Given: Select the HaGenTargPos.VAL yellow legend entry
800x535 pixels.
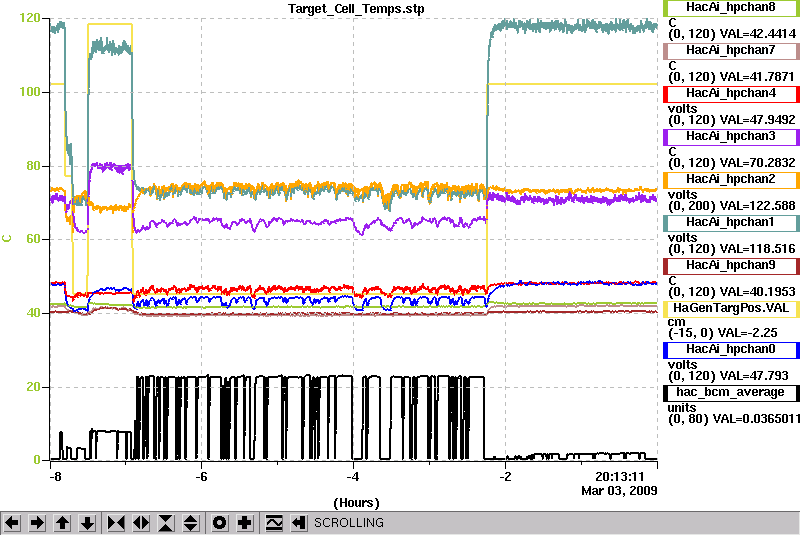Looking at the screenshot, I should tap(731, 309).
